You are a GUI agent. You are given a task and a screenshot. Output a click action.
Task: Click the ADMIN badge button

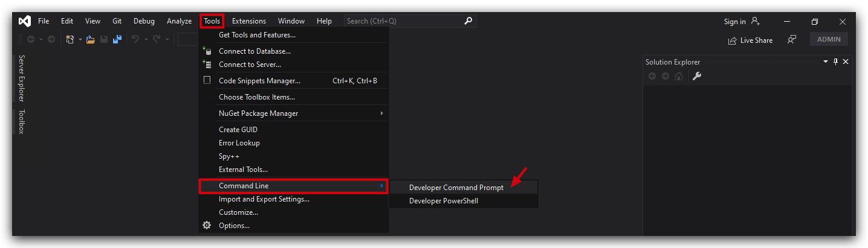(829, 39)
